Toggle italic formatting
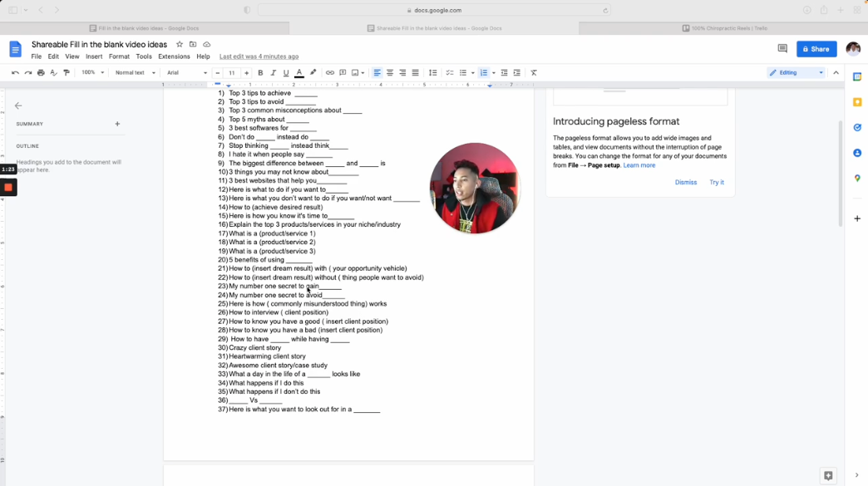The height and width of the screenshot is (486, 868). point(274,73)
